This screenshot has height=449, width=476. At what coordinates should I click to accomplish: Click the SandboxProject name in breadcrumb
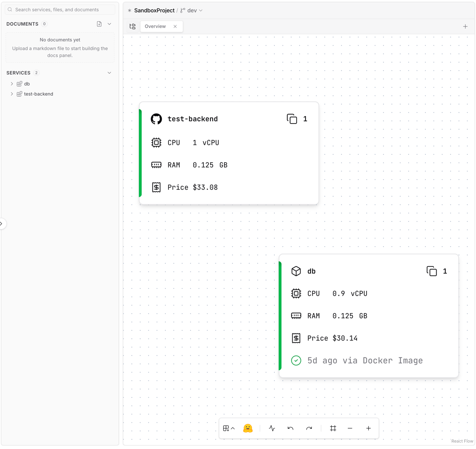pyautogui.click(x=154, y=10)
